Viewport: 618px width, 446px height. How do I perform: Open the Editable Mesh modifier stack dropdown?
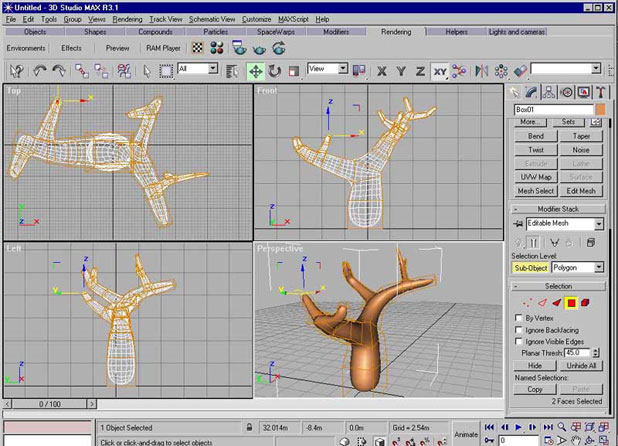[598, 224]
